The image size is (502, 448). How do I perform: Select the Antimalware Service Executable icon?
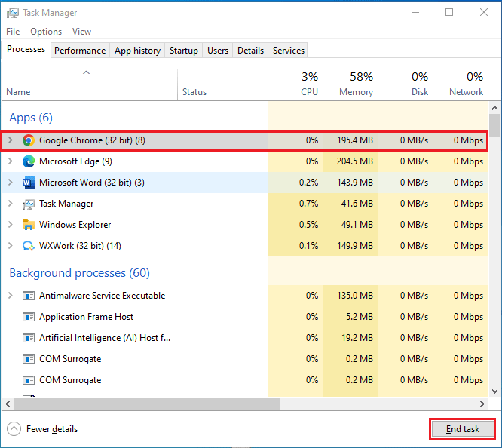click(x=29, y=296)
